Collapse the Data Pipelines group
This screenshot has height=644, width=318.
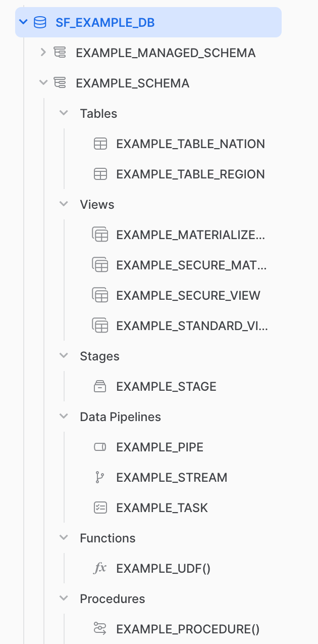tap(64, 417)
